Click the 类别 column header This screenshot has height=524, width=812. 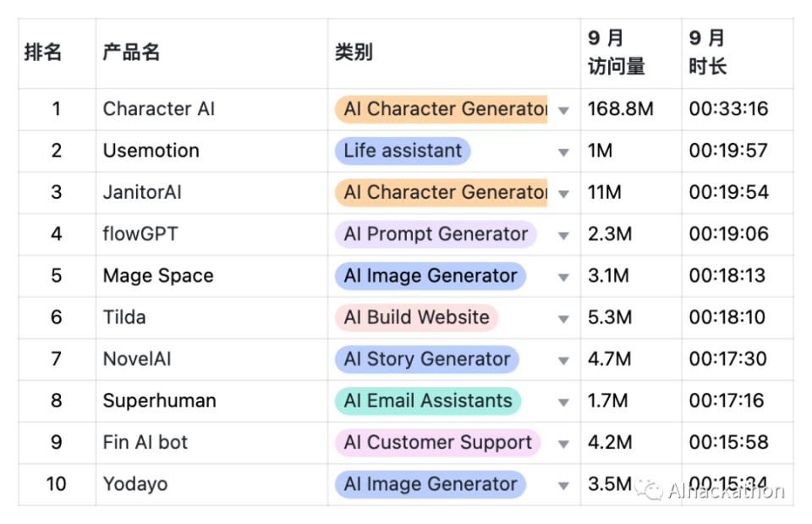click(x=354, y=52)
